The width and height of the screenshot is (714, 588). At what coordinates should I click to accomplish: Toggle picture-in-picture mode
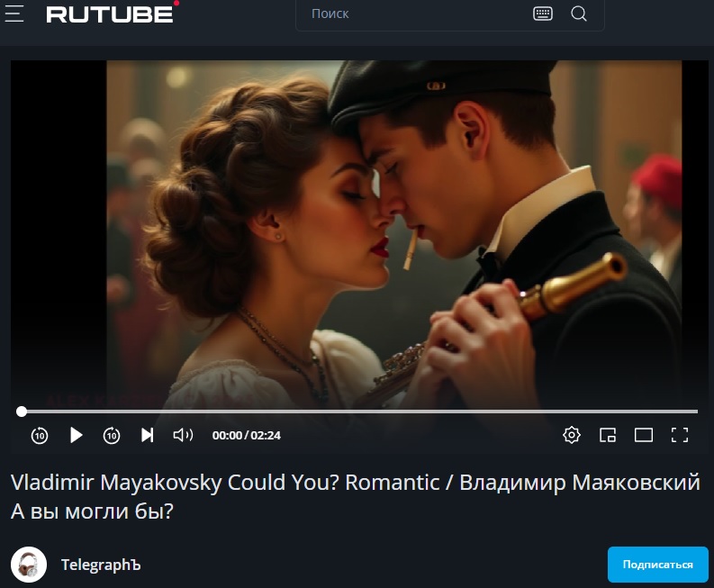point(608,436)
